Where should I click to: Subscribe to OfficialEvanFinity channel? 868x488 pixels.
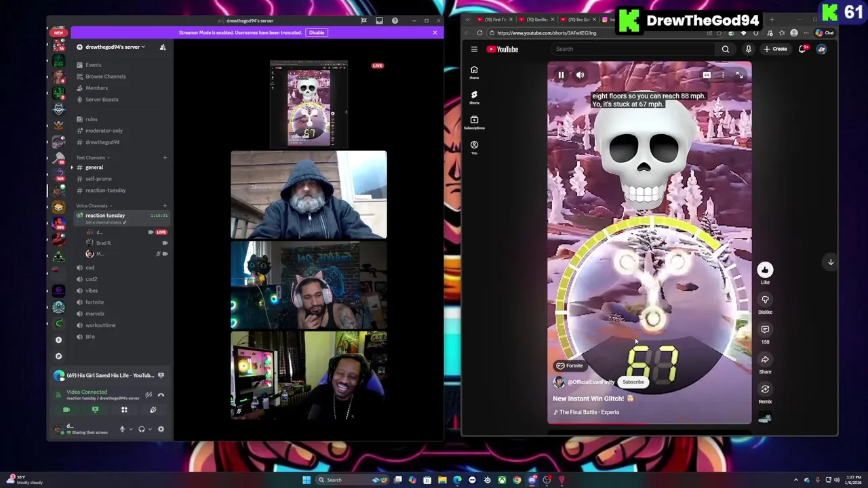coord(633,382)
